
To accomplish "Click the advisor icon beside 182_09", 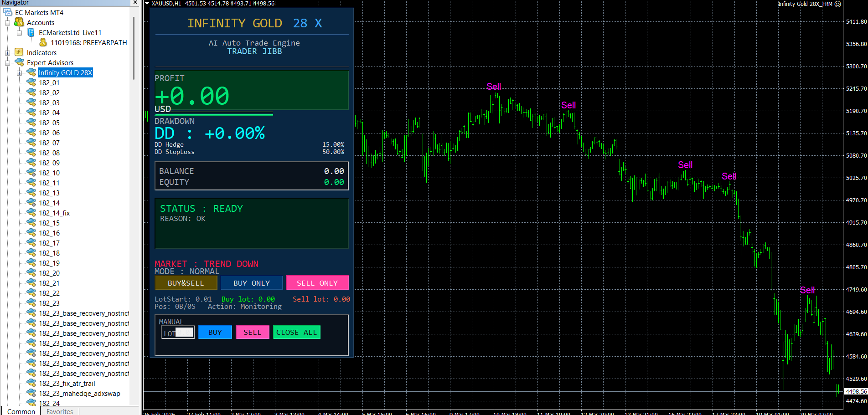I will (31, 163).
